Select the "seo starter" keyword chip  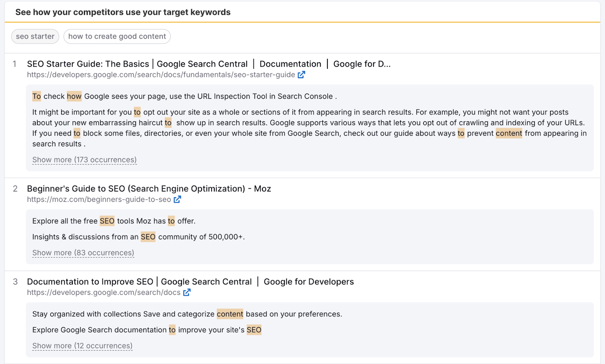(35, 36)
